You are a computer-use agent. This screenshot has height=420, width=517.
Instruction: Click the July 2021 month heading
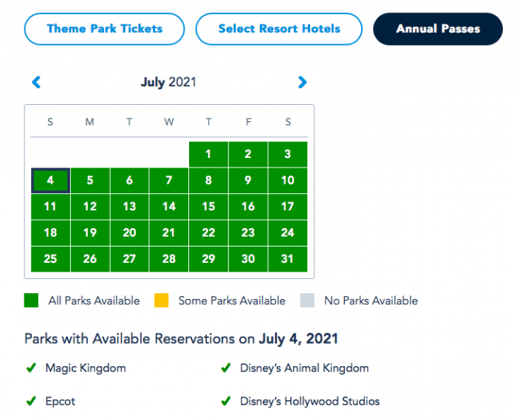[x=168, y=82]
